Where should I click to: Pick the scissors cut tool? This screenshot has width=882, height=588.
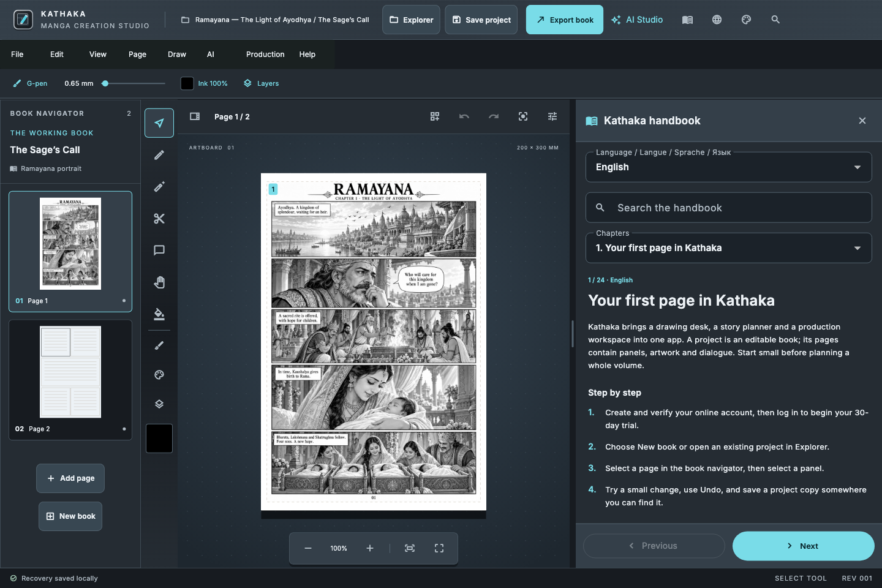tap(159, 219)
